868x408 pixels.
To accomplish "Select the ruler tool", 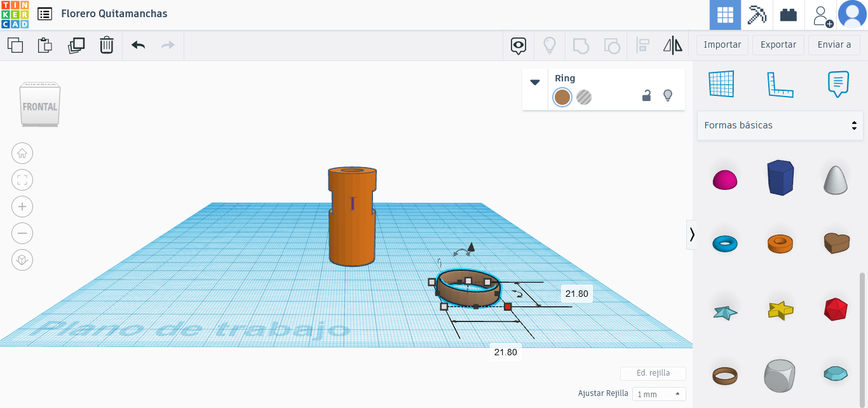I will [x=780, y=84].
